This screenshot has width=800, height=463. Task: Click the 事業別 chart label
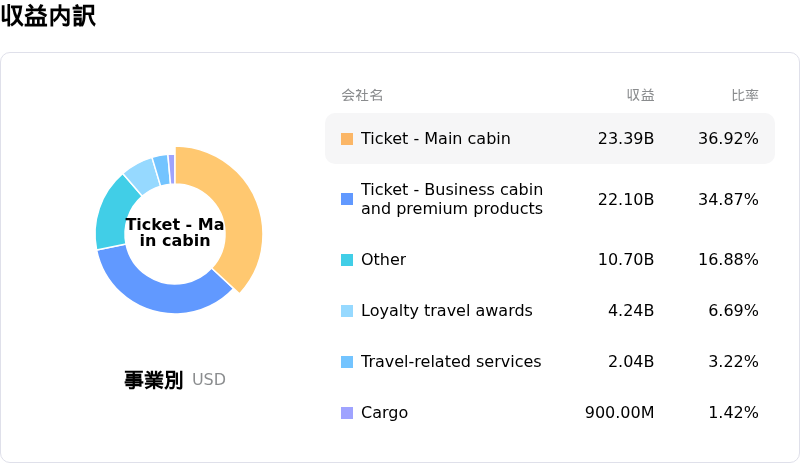(153, 380)
